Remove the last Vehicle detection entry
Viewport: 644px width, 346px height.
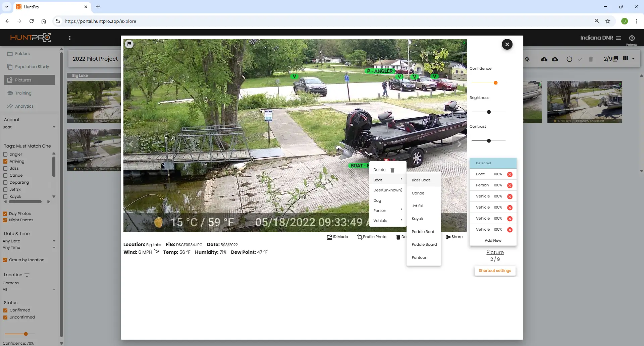point(509,230)
